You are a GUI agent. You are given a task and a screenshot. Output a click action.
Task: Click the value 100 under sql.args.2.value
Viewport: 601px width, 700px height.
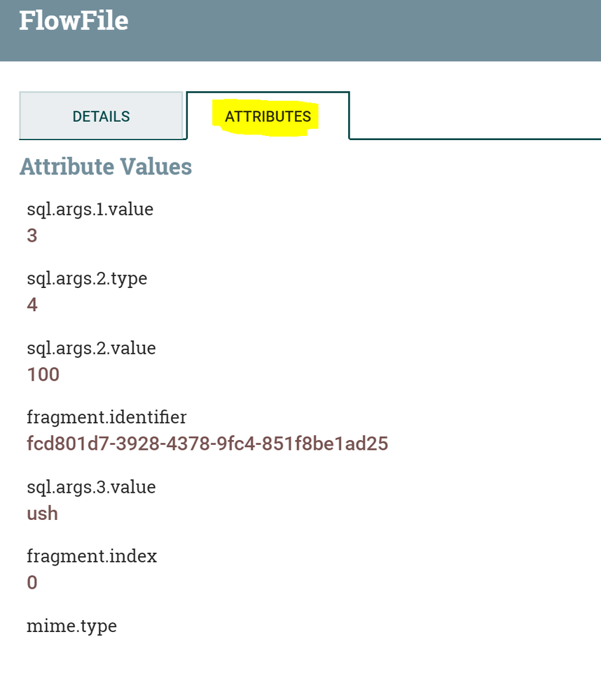[44, 374]
